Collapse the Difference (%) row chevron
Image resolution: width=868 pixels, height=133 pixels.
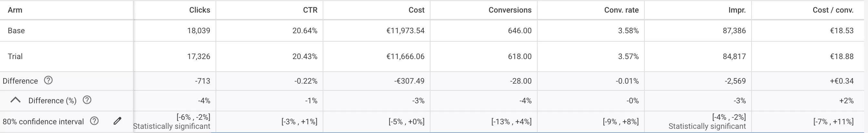[15, 100]
